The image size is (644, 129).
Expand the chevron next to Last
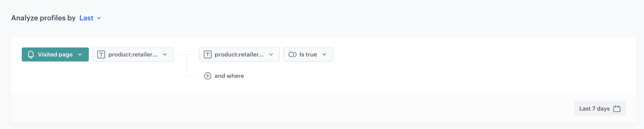click(x=99, y=18)
